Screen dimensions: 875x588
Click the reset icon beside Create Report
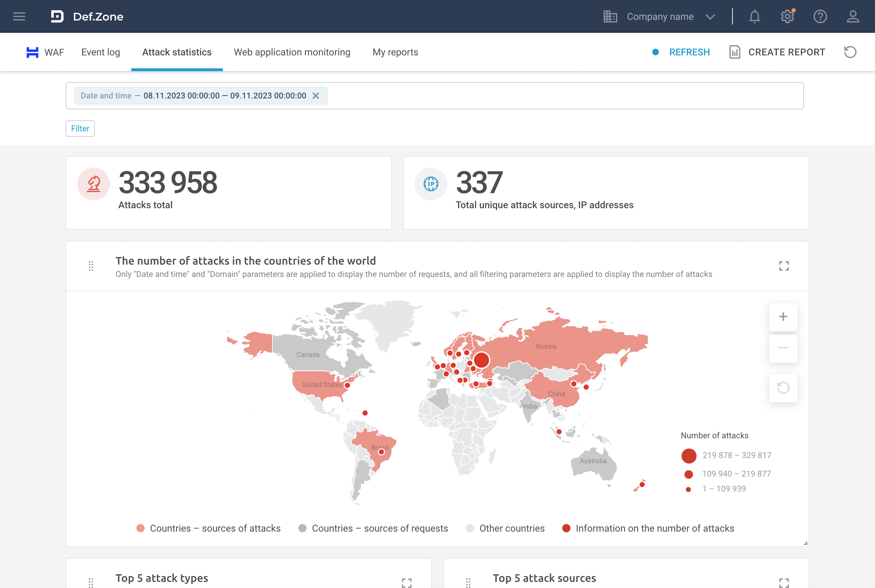click(x=850, y=52)
